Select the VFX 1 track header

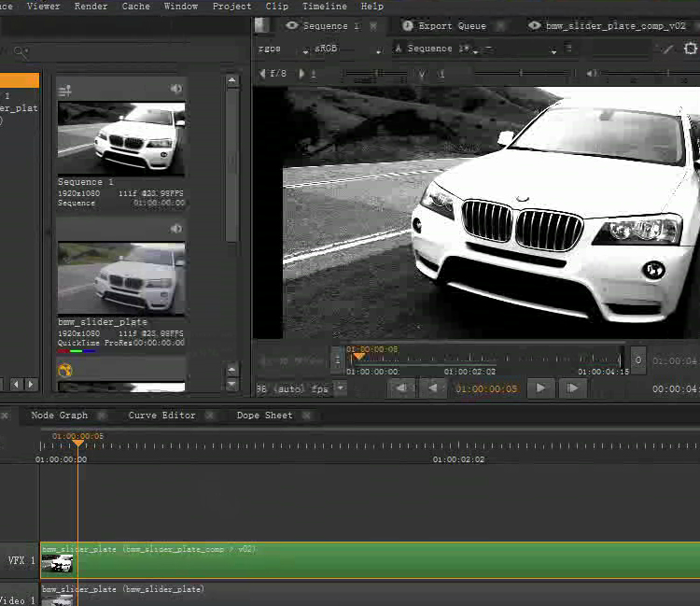[x=20, y=560]
